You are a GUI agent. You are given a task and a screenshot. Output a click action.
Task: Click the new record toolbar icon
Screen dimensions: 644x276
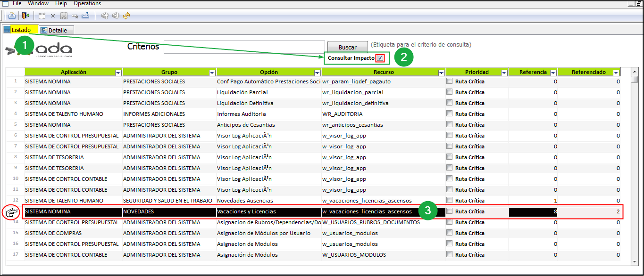point(42,16)
